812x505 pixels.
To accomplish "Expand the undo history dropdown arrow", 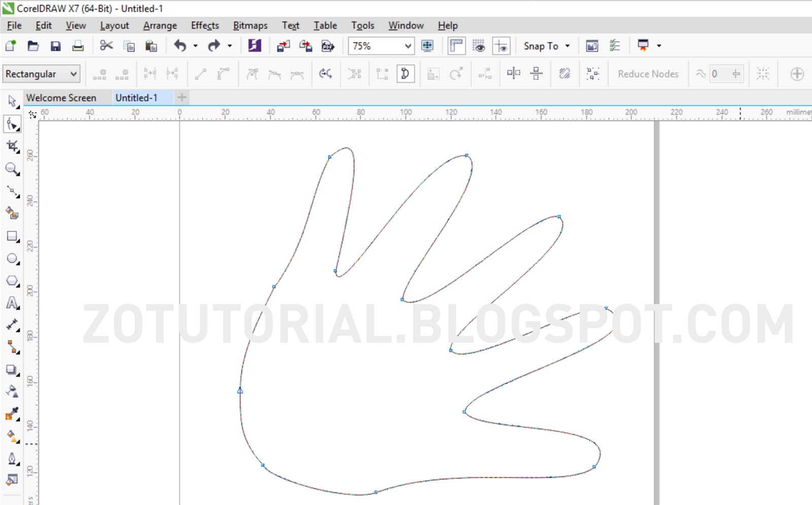I will (x=195, y=46).
